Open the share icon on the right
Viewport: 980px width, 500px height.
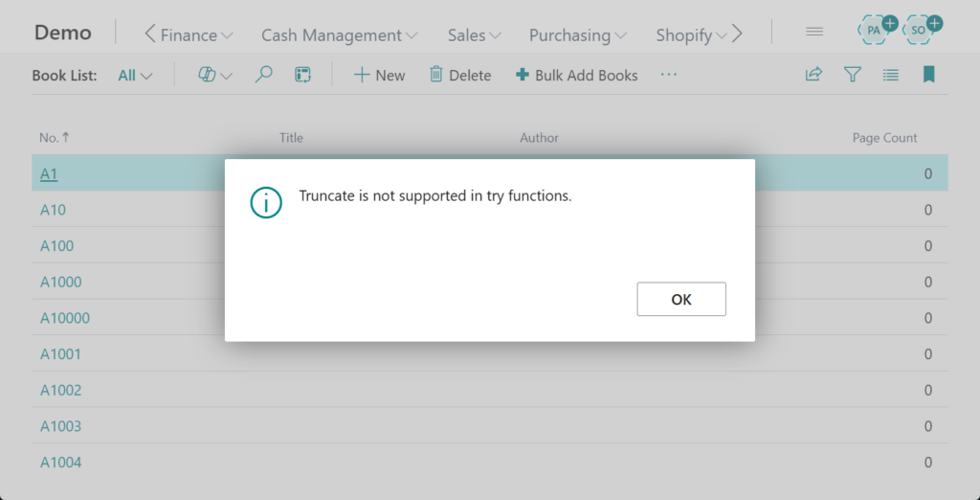pos(813,75)
